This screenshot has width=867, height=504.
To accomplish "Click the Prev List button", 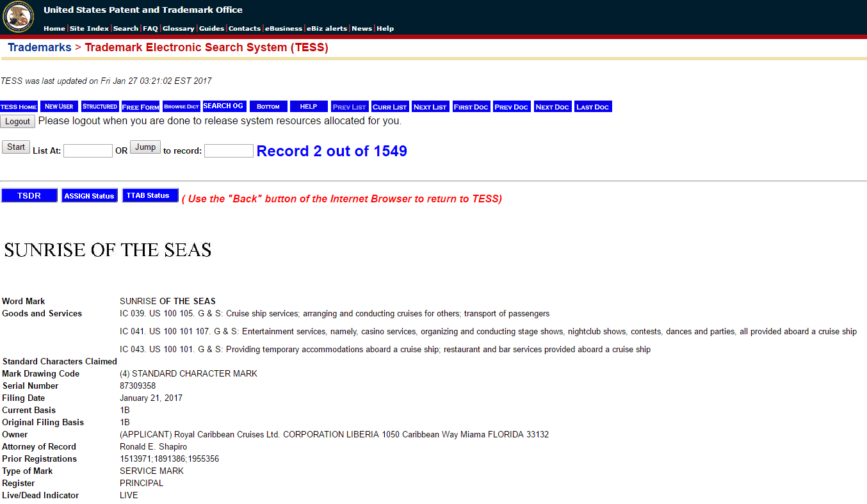I will (350, 106).
